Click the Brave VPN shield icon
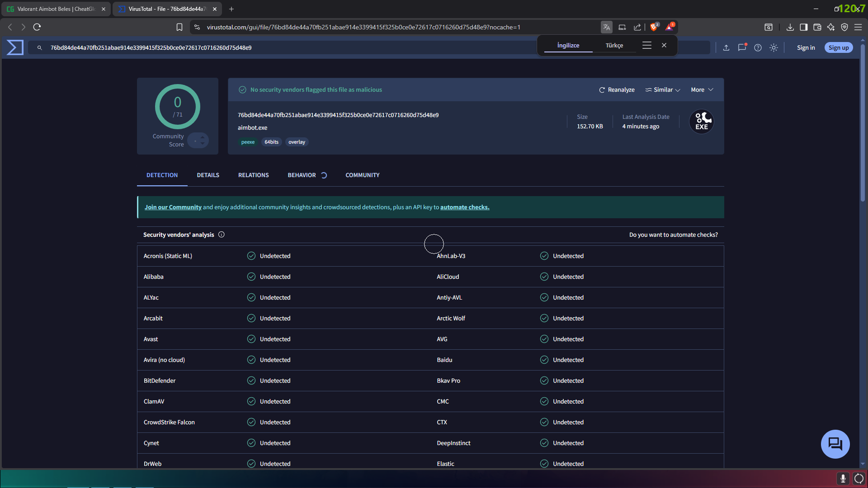 (844, 27)
